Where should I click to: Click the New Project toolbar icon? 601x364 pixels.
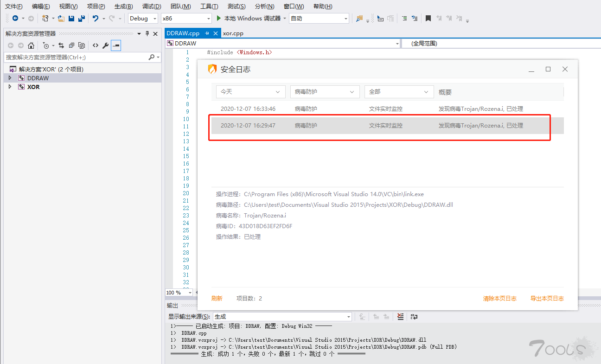click(x=45, y=19)
